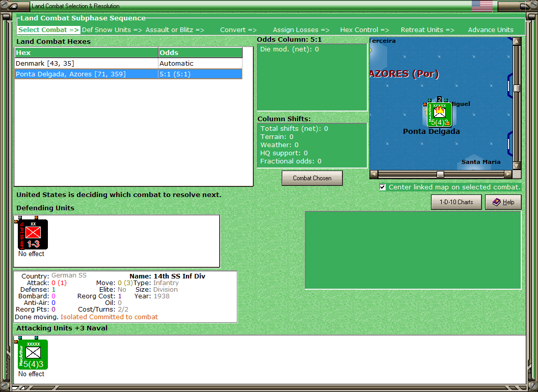Click the Hex Control subphase step
Viewport: 538px width, 392px height.
tap(364, 30)
